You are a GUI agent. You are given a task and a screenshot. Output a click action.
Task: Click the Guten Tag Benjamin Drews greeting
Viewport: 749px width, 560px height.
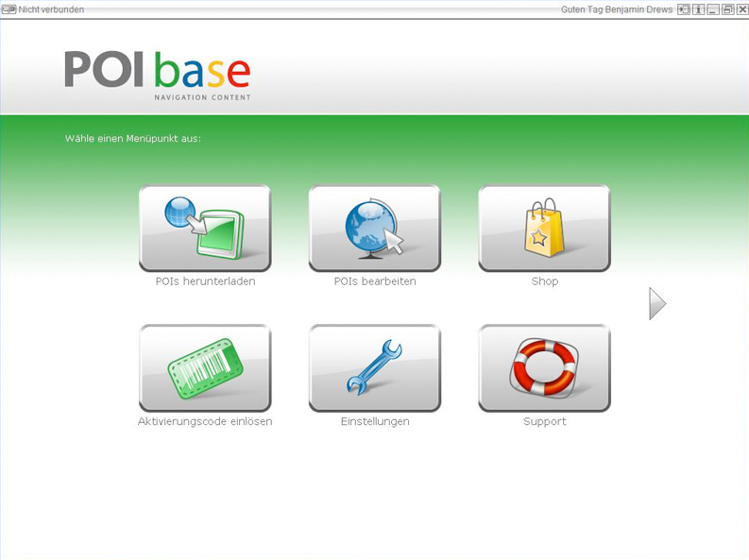point(616,9)
